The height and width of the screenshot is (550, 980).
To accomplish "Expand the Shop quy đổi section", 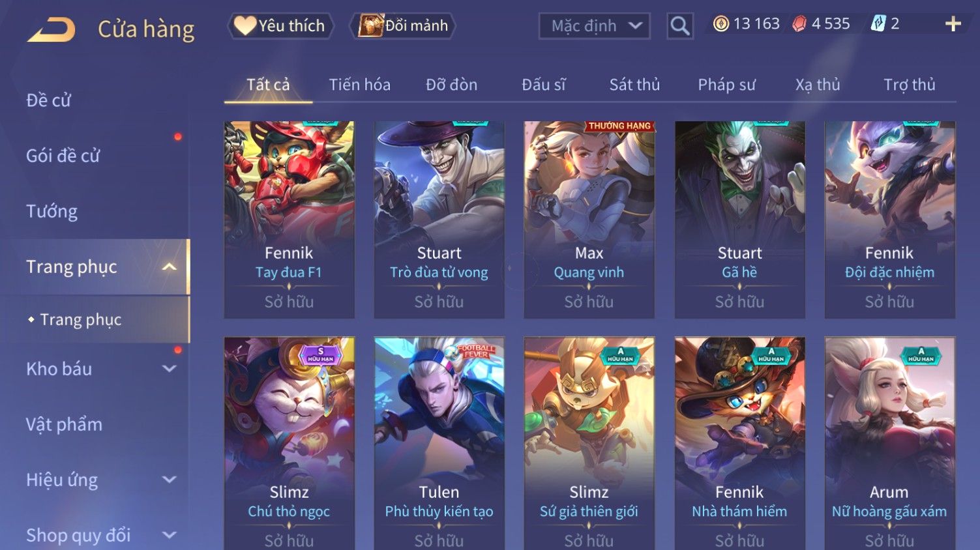I will [x=169, y=536].
